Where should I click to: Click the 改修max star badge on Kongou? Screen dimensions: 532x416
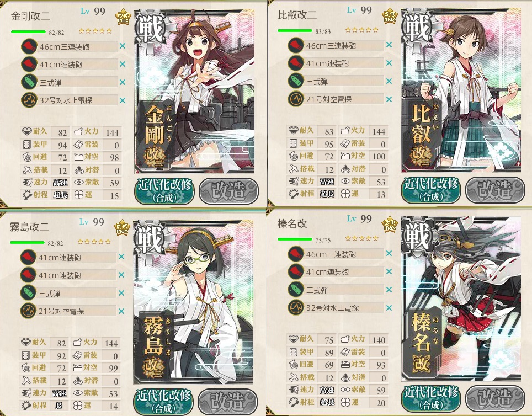pyautogui.click(x=124, y=17)
